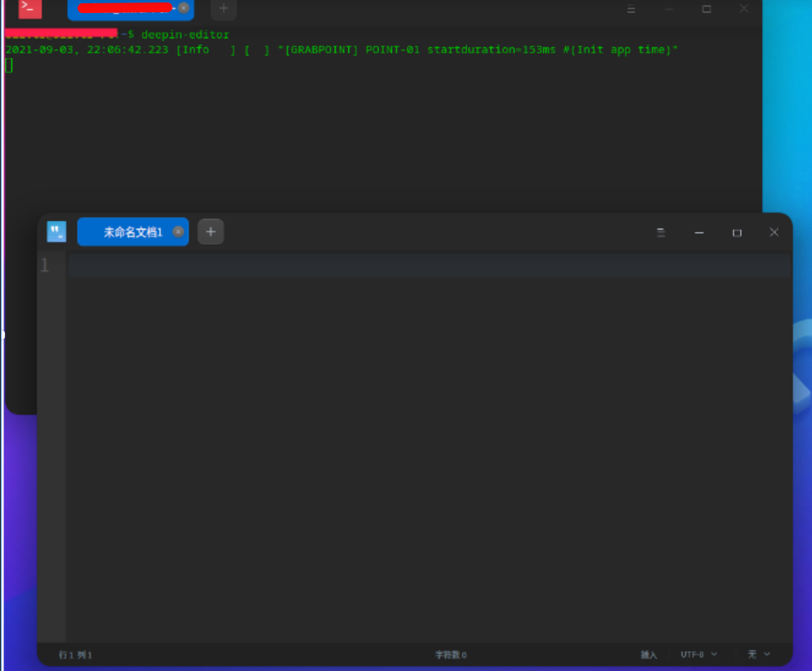Screen dimensions: 812x671
Task: Close the terminal window
Action: (744, 9)
